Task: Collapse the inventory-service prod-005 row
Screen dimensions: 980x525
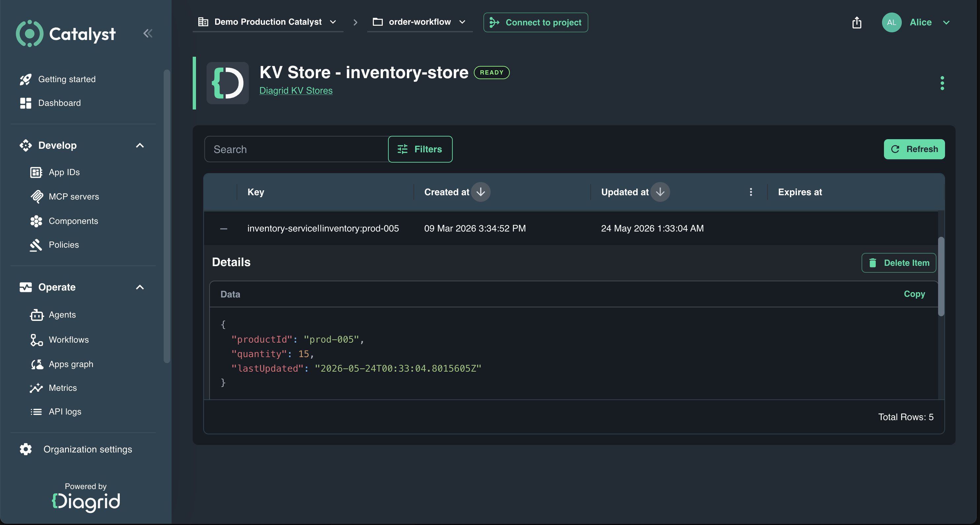Action: click(x=224, y=229)
